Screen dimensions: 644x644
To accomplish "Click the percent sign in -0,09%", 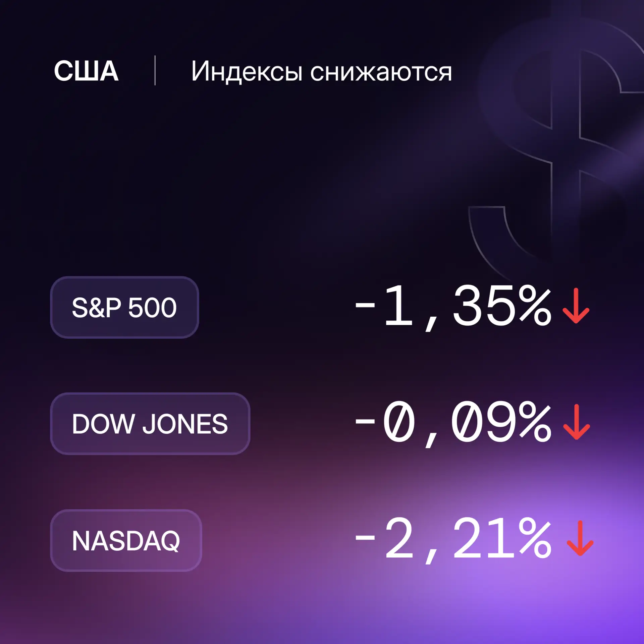I will [x=535, y=422].
